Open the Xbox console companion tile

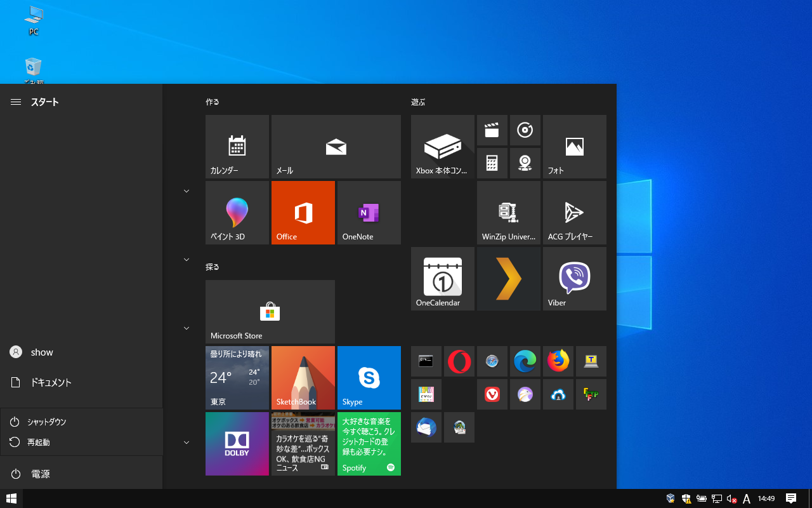(x=443, y=147)
